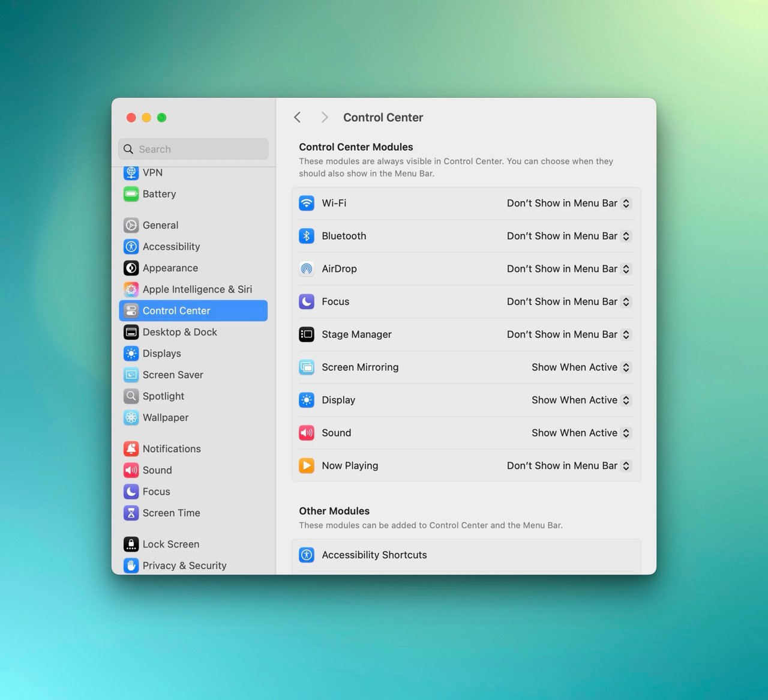Viewport: 768px width, 700px height.
Task: Switch to Appearance settings
Action: (193, 268)
